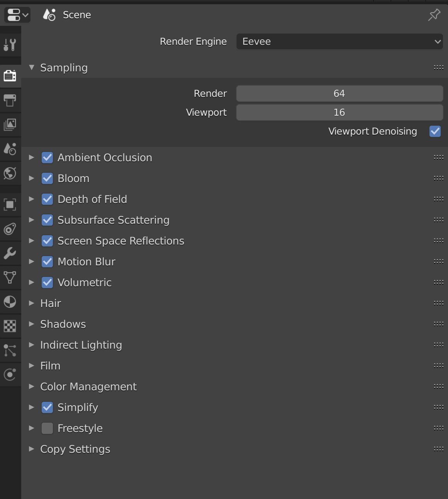Image resolution: width=448 pixels, height=499 pixels.
Task: Expand the Bloom panel arrow
Action: [x=32, y=178]
